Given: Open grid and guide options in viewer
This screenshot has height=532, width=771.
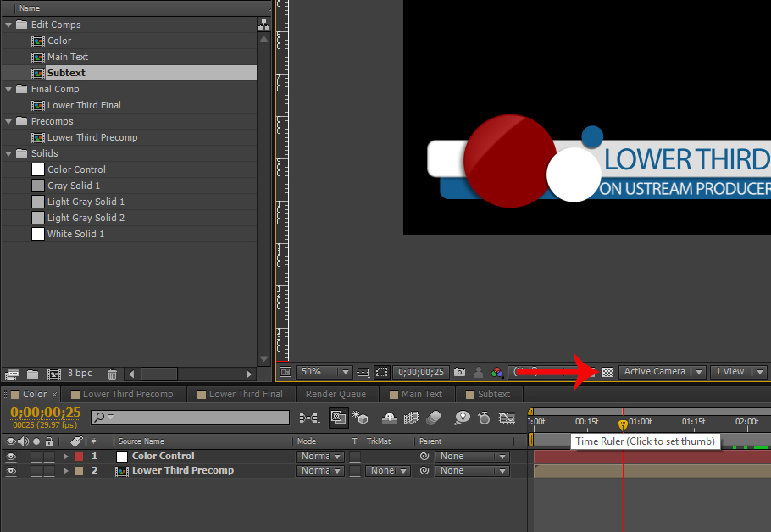Looking at the screenshot, I should (x=363, y=372).
